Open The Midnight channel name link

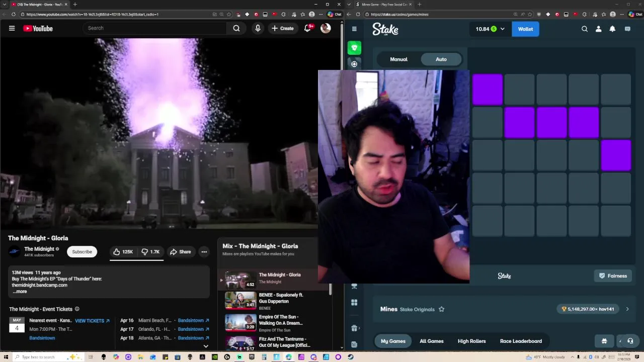pyautogui.click(x=39, y=249)
